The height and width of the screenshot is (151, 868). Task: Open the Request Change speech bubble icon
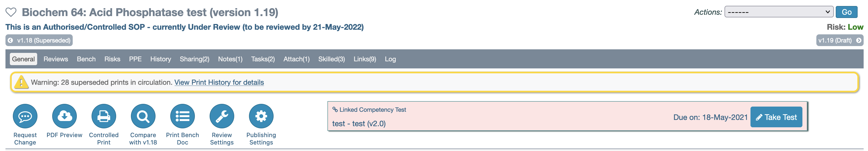point(25,116)
